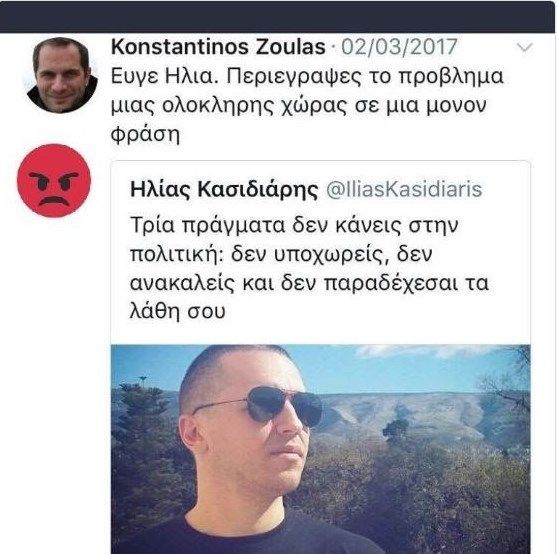Image resolution: width=557 pixels, height=554 pixels.
Task: Click the word 'φράση' ending the tweet
Action: click(145, 135)
